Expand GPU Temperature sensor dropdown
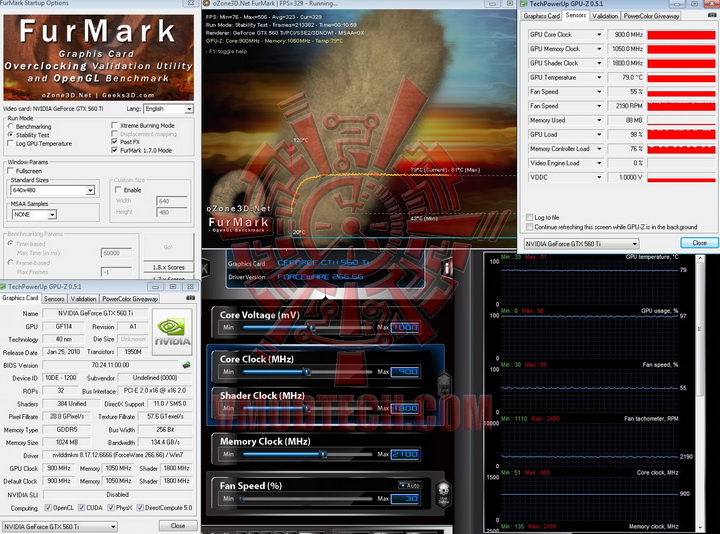The height and width of the screenshot is (534, 720). tap(599, 77)
